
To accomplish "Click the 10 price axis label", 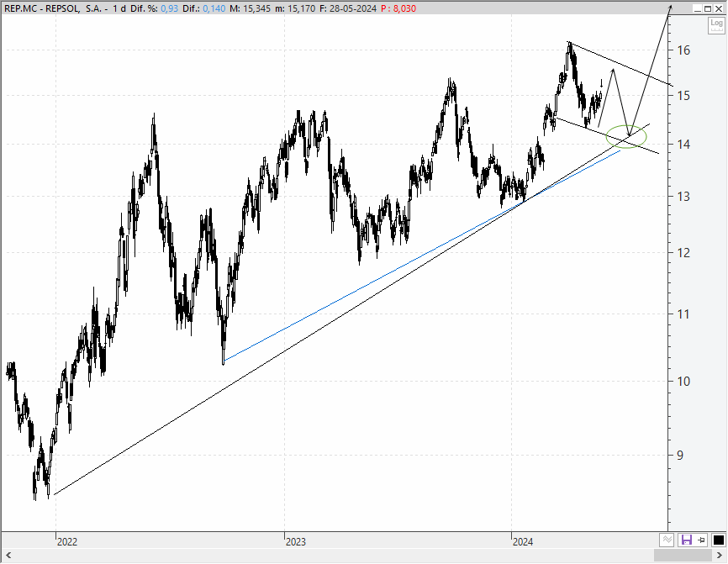I will click(683, 382).
